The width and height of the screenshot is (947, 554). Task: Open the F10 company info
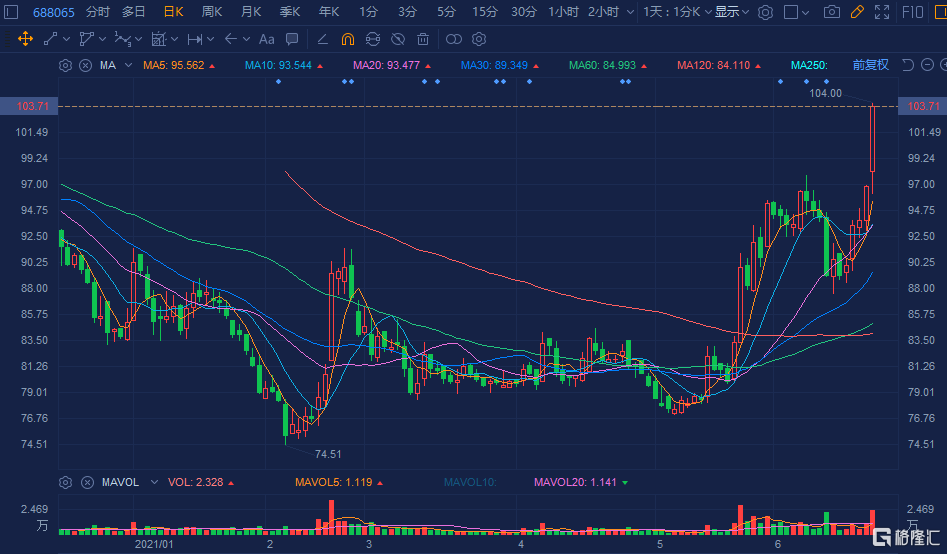(x=913, y=12)
